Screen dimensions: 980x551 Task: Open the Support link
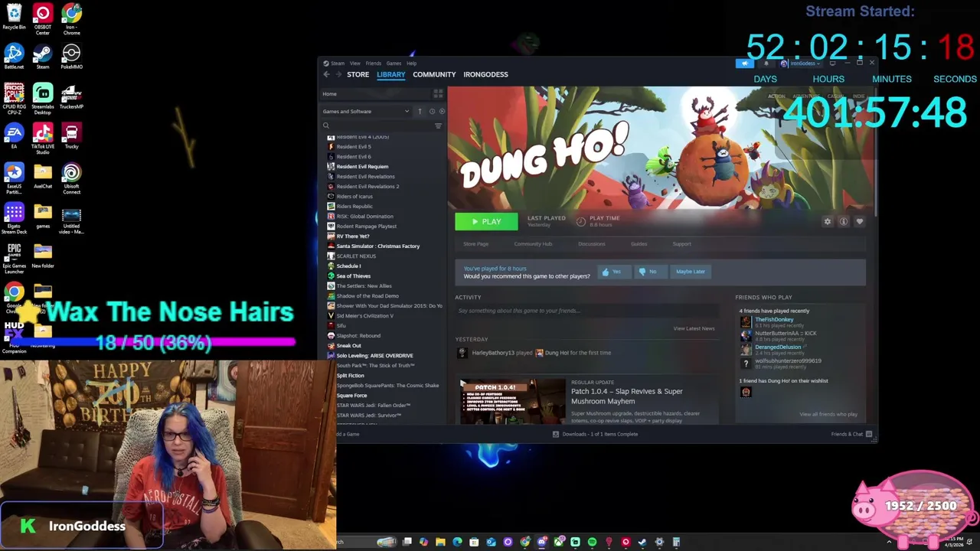[681, 244]
